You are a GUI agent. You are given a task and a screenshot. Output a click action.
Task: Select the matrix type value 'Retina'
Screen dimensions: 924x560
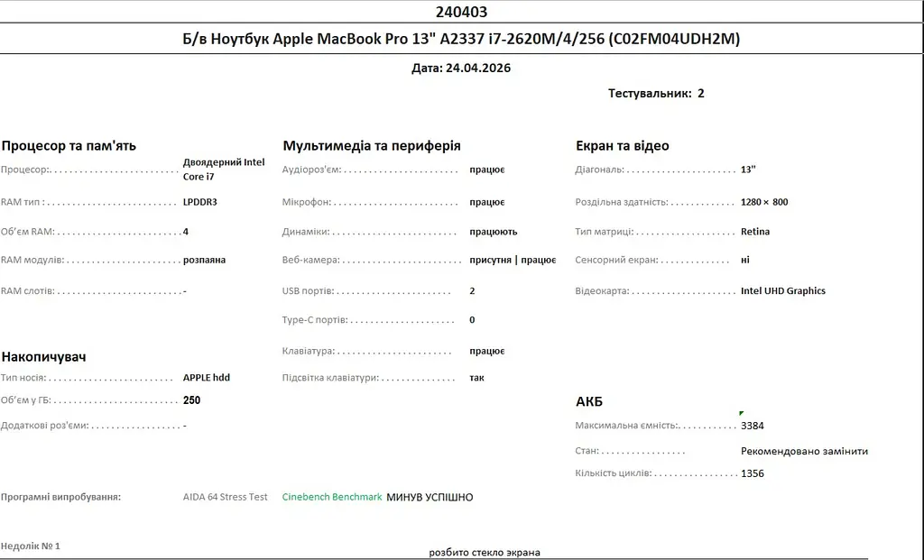coord(755,232)
